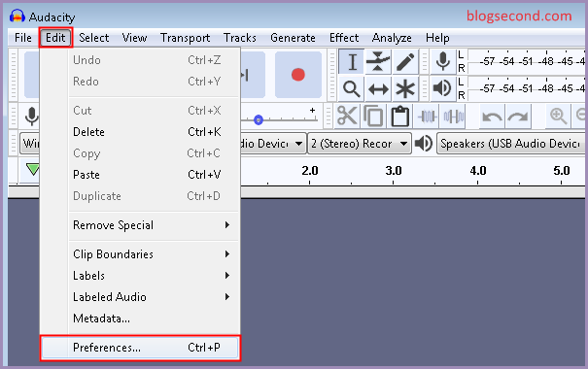
Task: Click the speaker icon beside Speakers device
Action: [x=424, y=144]
